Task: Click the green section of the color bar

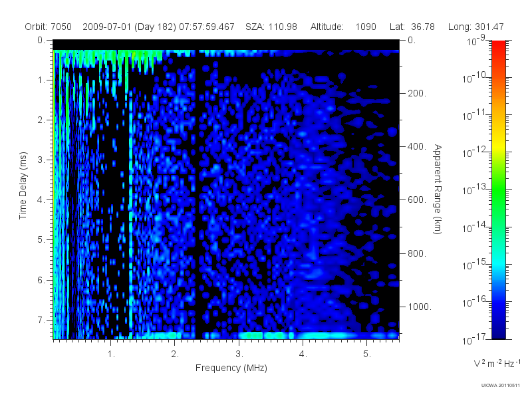Action: pos(498,194)
